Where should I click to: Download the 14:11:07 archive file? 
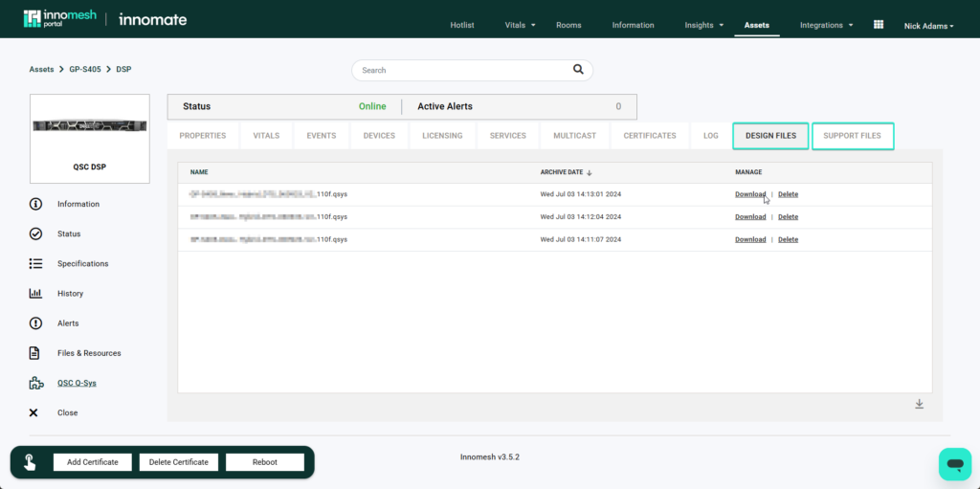(x=750, y=239)
